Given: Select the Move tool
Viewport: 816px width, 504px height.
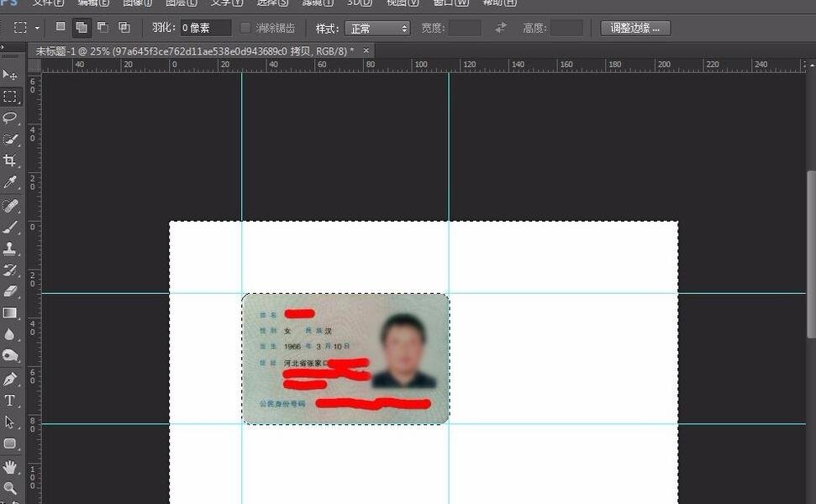Looking at the screenshot, I should (x=11, y=75).
